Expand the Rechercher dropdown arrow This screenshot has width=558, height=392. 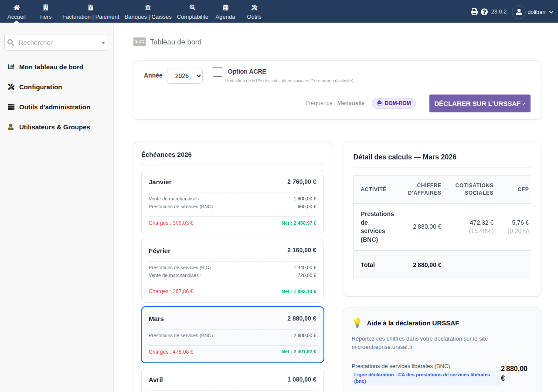click(103, 43)
